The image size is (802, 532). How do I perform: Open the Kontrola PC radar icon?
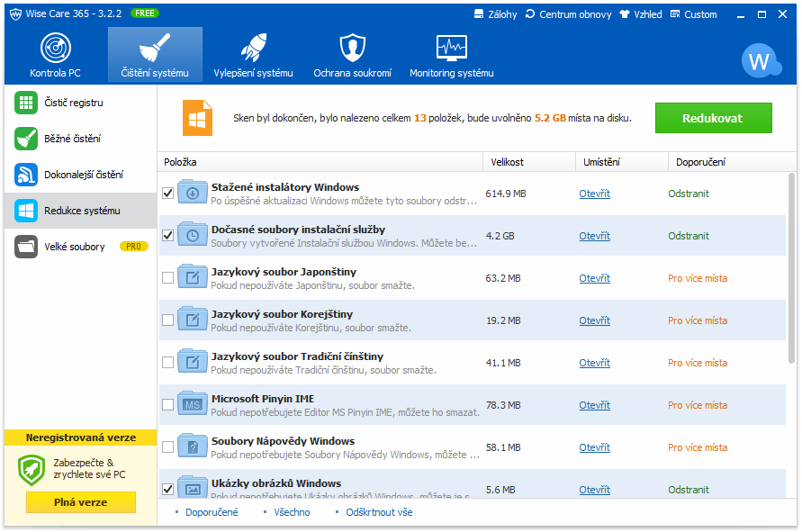click(55, 48)
